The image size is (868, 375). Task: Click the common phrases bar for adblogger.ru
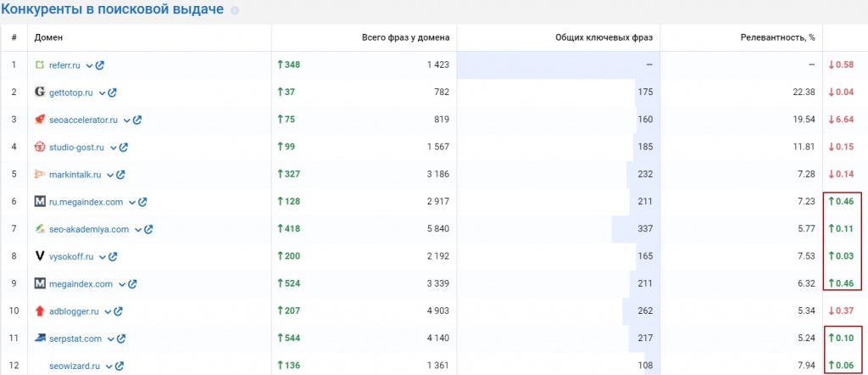tap(641, 311)
